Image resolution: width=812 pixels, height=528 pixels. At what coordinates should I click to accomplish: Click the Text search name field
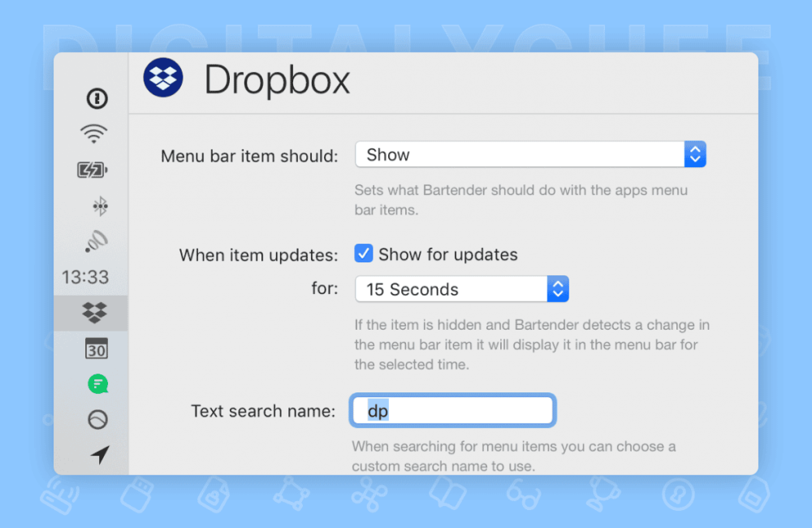[x=452, y=410]
